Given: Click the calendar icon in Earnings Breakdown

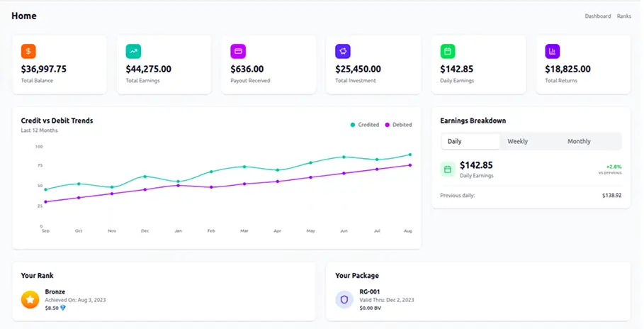Looking at the screenshot, I should pyautogui.click(x=448, y=169).
